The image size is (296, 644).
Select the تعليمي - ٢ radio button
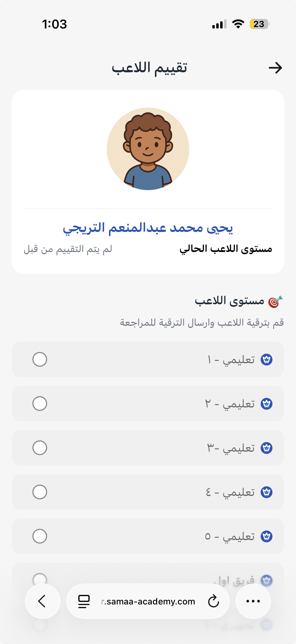click(x=40, y=404)
